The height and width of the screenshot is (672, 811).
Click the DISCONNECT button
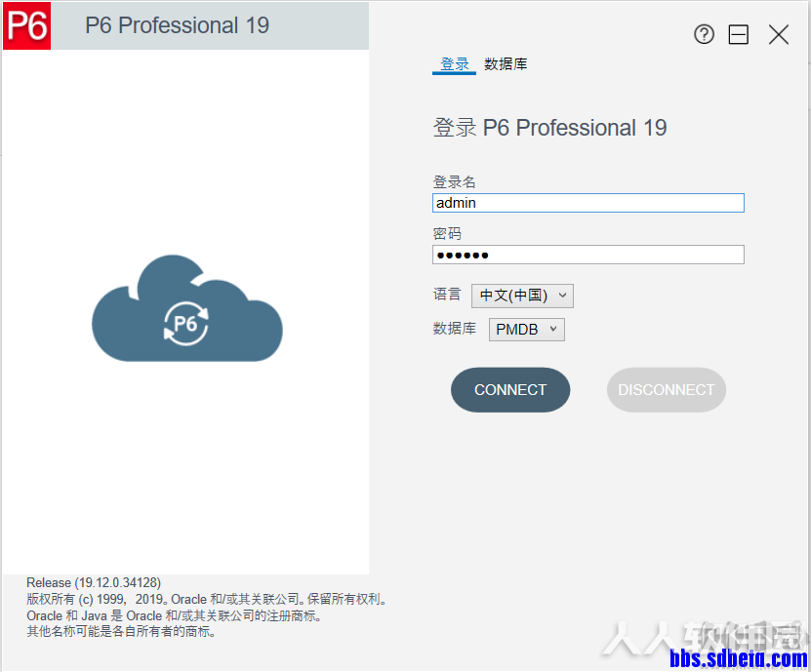(x=667, y=390)
